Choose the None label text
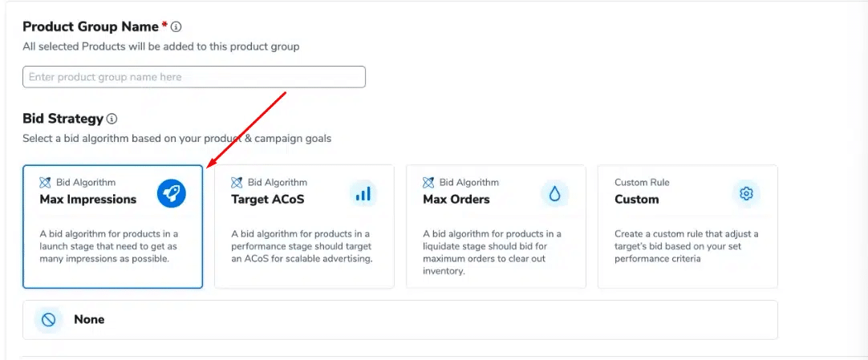The height and width of the screenshot is (360, 868). (x=89, y=319)
